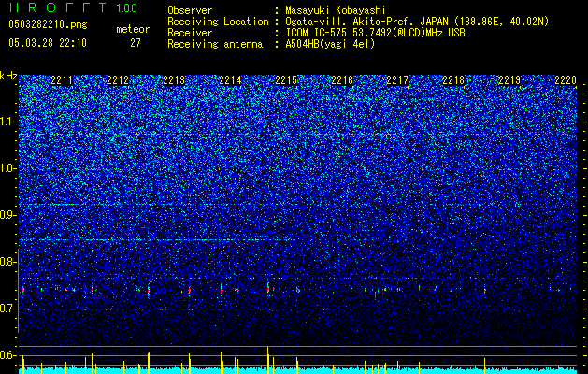Click the 2217 time marker

tap(397, 80)
